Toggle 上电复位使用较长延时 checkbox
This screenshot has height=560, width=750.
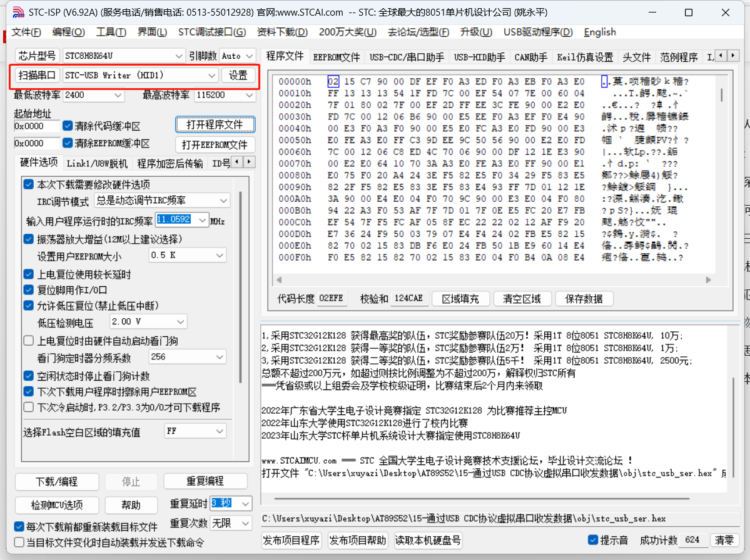(x=29, y=274)
